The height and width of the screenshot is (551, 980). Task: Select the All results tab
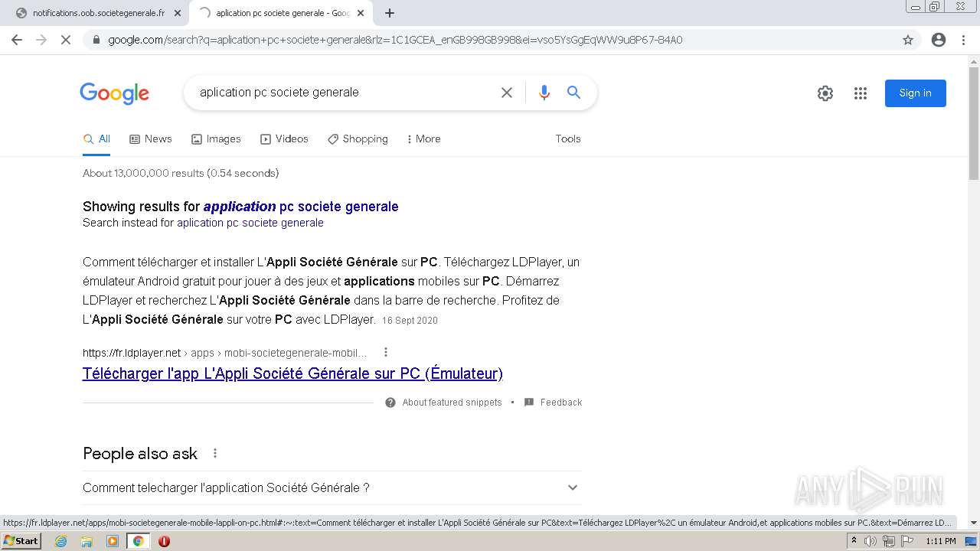(97, 139)
